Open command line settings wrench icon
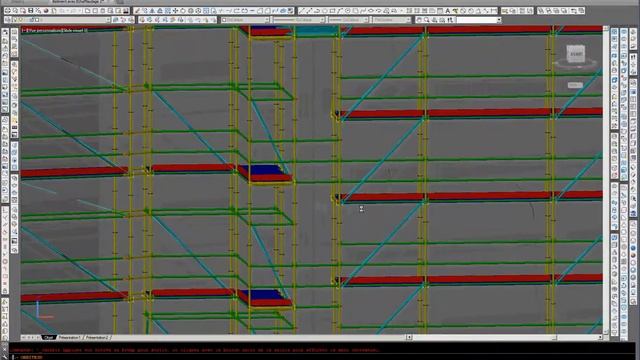The image size is (640, 360). (x=4, y=357)
